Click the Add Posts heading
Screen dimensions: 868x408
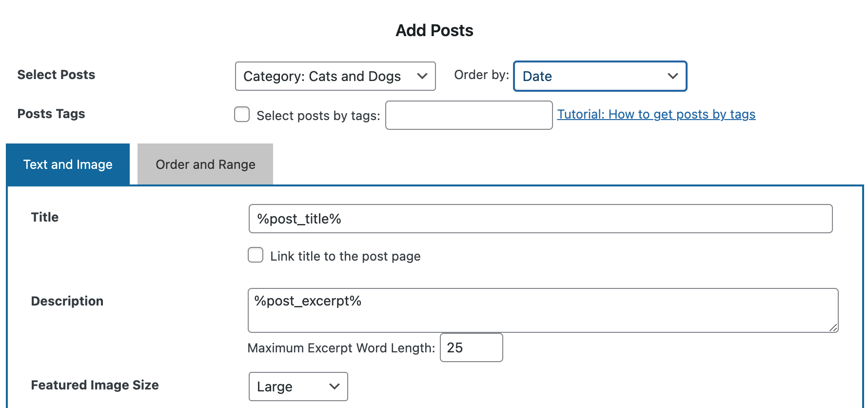coord(434,30)
